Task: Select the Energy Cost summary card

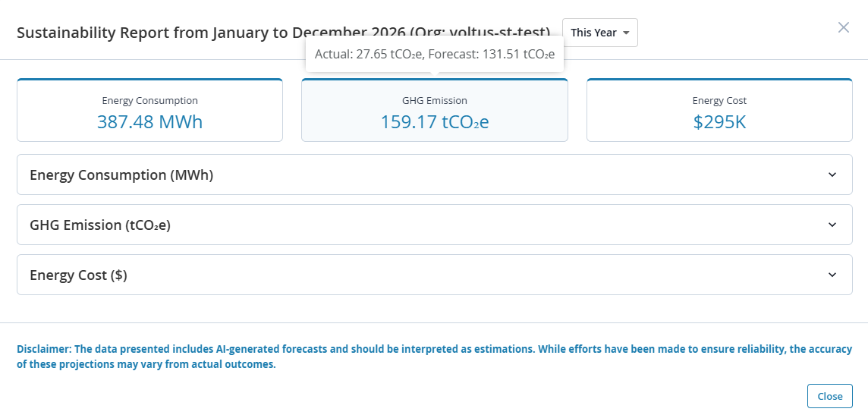Action: (719, 111)
